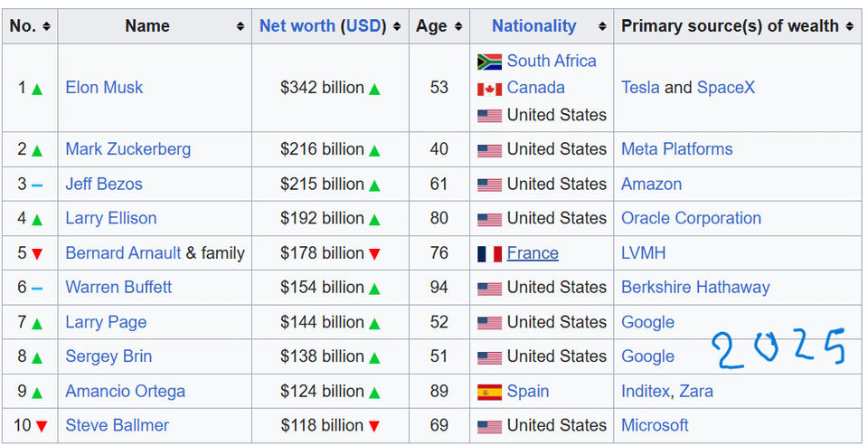
Task: Open the SpaceX link
Action: tap(726, 87)
